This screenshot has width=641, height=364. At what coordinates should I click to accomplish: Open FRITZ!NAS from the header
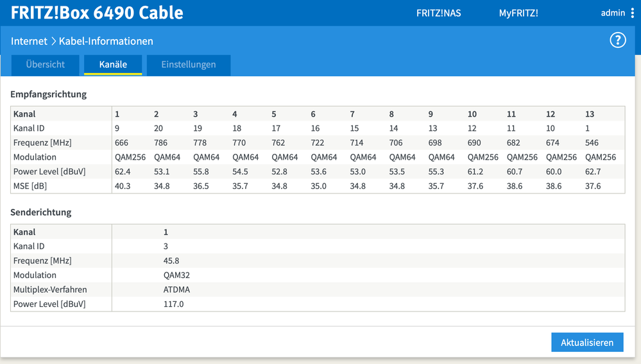pyautogui.click(x=438, y=13)
